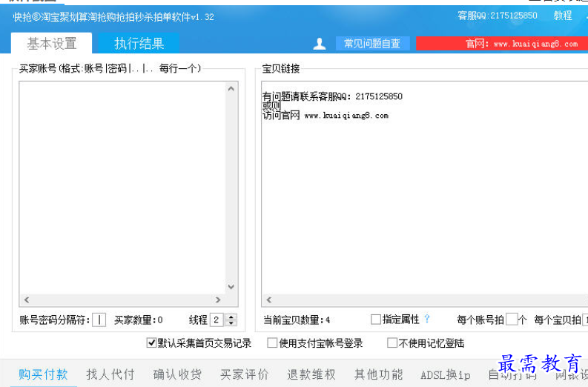Viewport: 588px width, 387px height.
Task: Select the 确认收货 tab
Action: click(177, 374)
